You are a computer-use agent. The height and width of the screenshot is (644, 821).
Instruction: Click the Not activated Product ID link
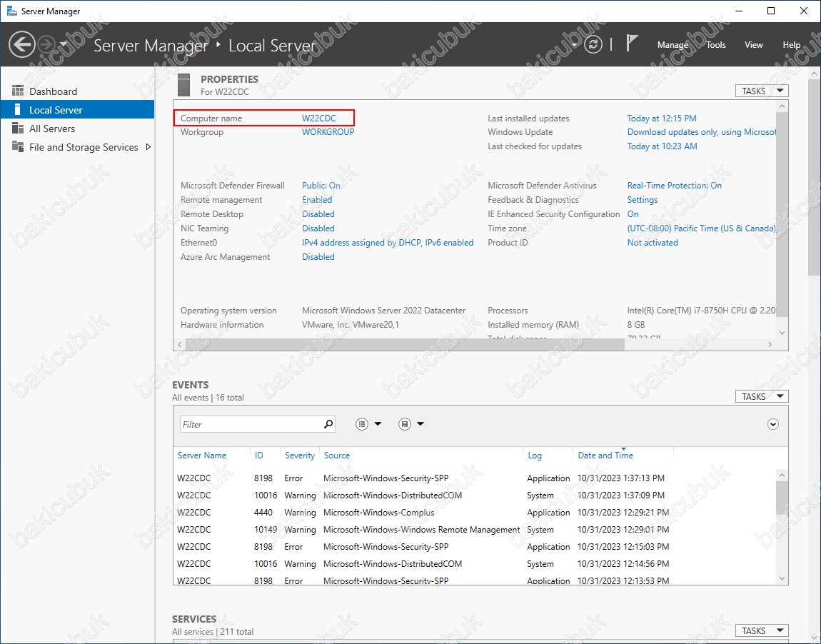[x=653, y=243]
